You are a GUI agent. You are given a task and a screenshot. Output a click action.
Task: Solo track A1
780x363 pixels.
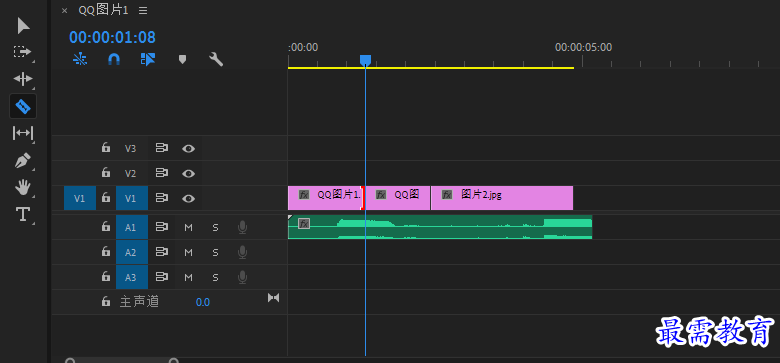pyautogui.click(x=215, y=227)
